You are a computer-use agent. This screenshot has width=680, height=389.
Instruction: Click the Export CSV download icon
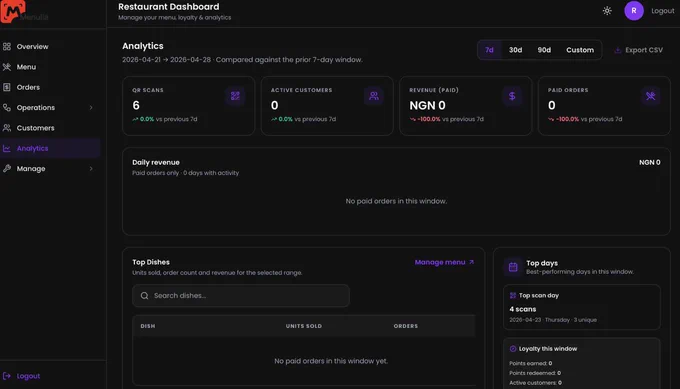pyautogui.click(x=618, y=50)
